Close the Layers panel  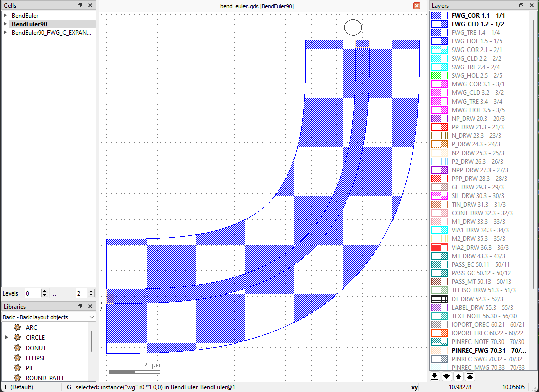point(532,5)
